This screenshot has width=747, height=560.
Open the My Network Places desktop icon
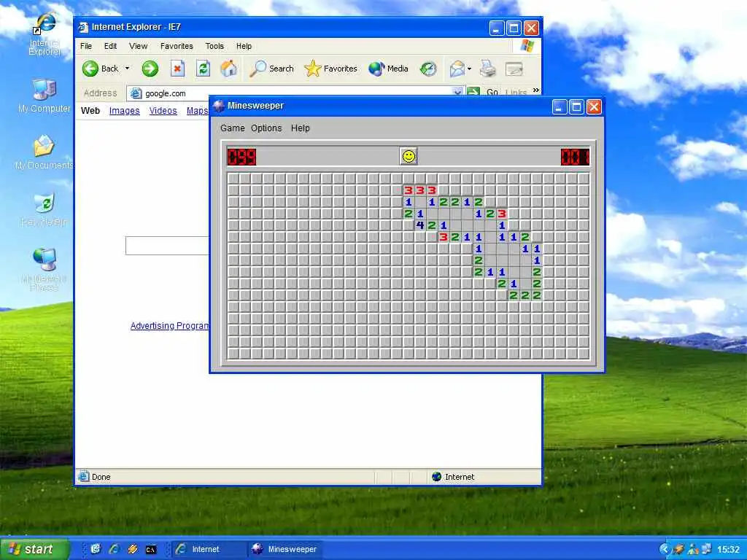coord(44,269)
